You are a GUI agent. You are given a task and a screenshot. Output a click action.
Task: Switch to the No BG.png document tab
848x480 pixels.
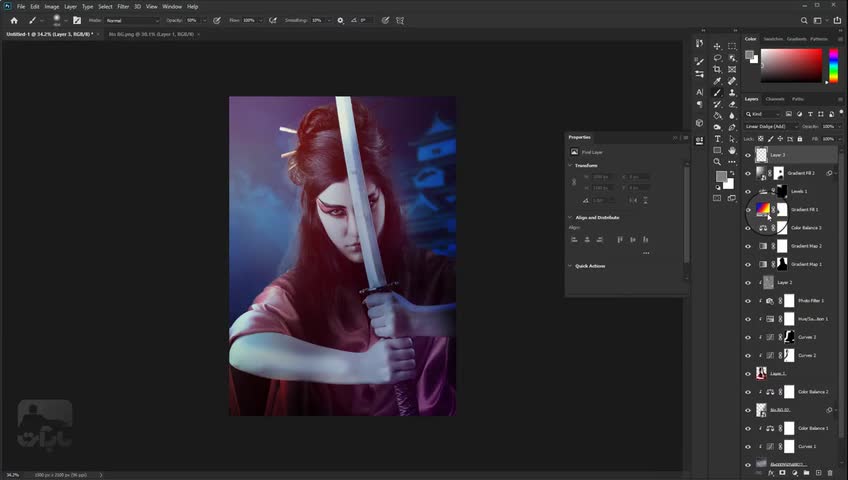[x=150, y=34]
